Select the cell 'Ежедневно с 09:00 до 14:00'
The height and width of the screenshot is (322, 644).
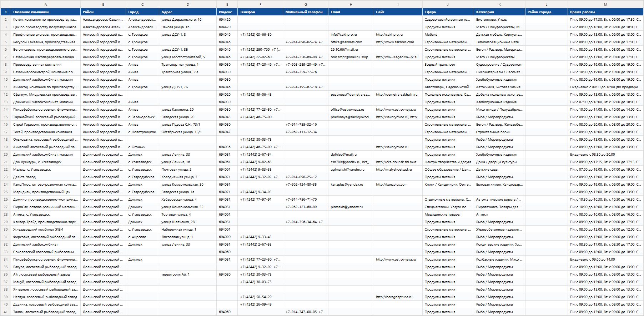(605, 260)
